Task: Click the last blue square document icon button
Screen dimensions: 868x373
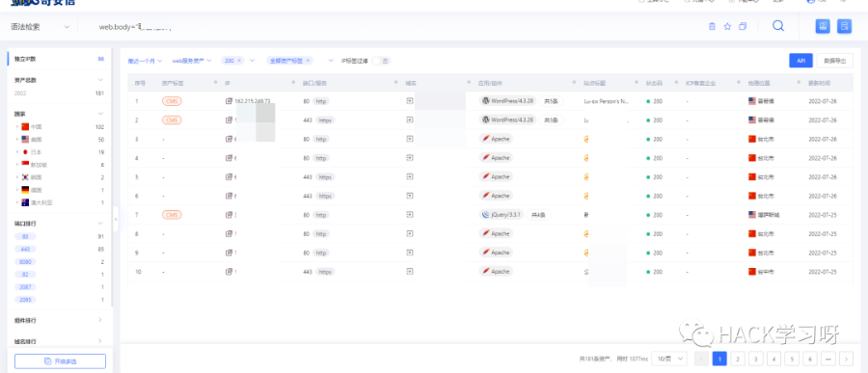Action: (x=844, y=26)
